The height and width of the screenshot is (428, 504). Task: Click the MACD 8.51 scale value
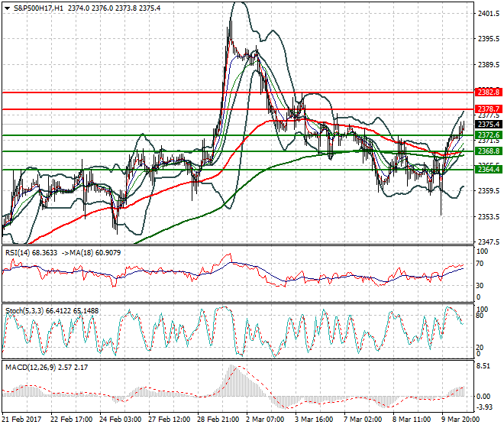tap(483, 366)
